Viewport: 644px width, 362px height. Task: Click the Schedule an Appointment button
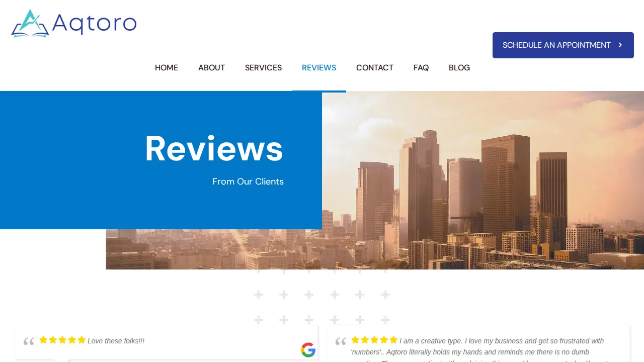(563, 45)
